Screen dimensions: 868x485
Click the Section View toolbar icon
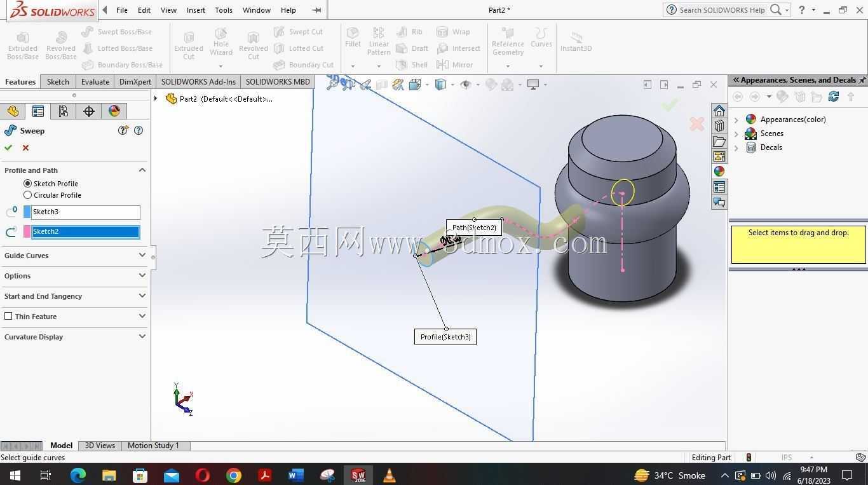click(x=382, y=85)
